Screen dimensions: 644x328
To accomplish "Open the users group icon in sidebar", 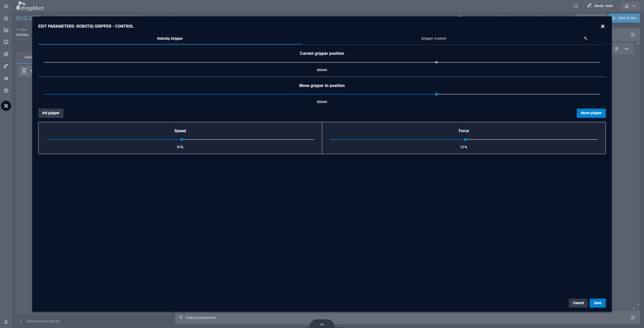I will [6, 78].
